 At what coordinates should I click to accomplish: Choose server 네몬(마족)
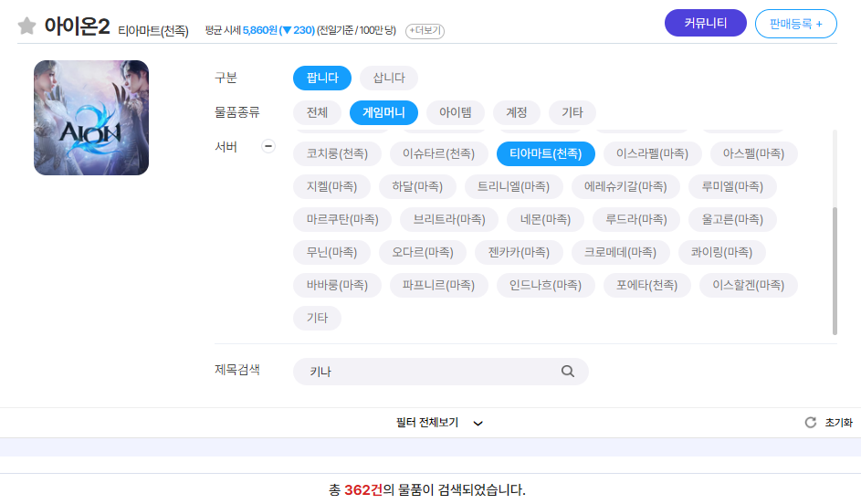(x=545, y=220)
